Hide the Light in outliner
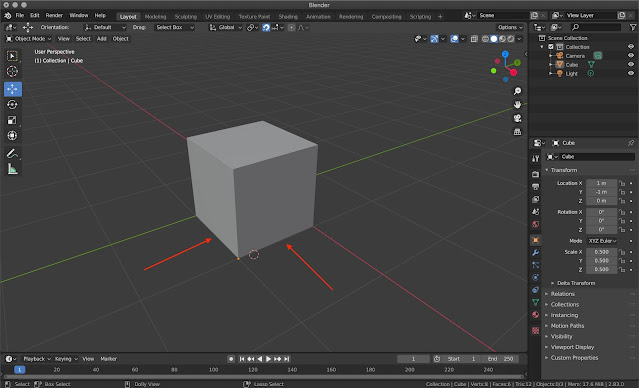This screenshot has width=639, height=388. tap(631, 73)
